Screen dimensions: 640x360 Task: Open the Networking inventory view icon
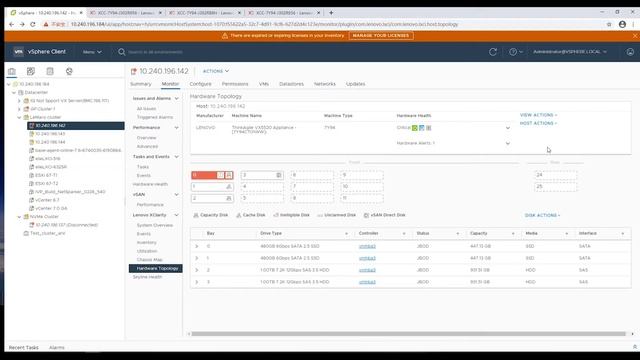pos(69,71)
